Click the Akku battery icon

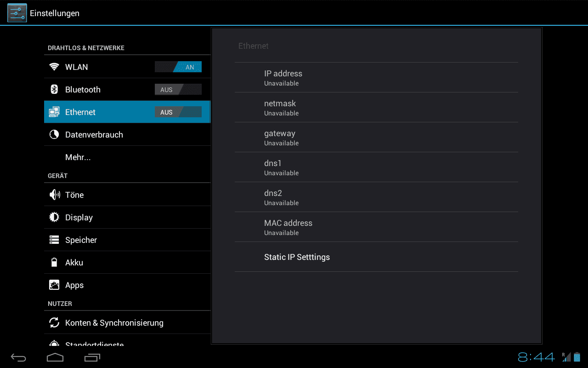click(54, 262)
